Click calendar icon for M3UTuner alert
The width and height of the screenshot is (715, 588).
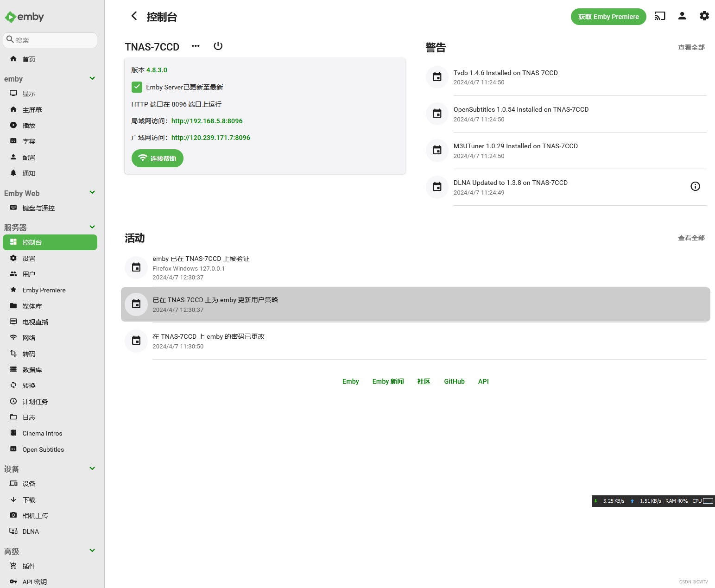[437, 150]
